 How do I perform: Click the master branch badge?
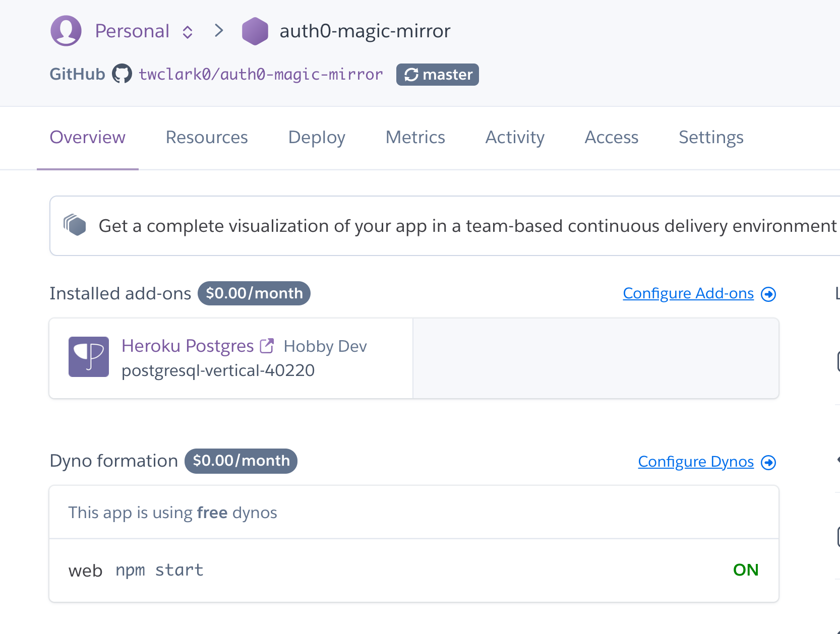click(x=438, y=75)
